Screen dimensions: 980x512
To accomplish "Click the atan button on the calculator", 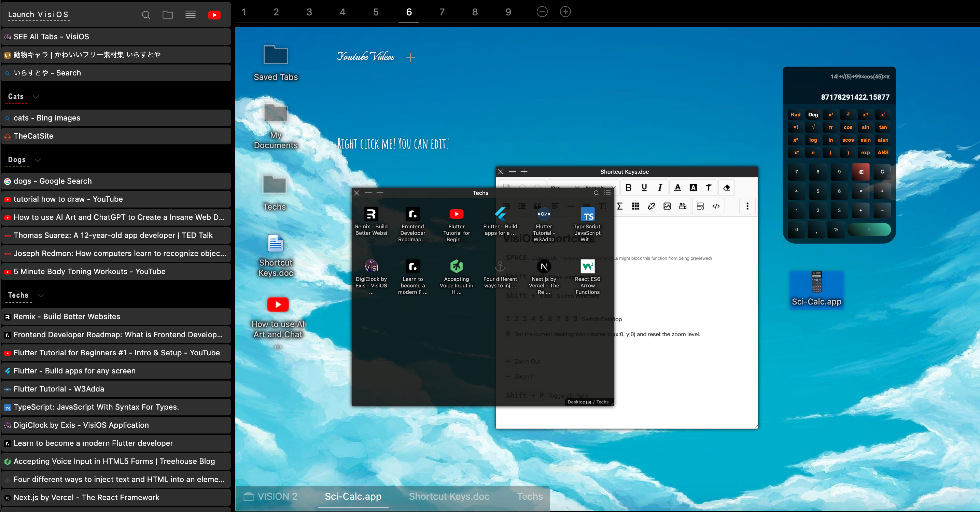I will [883, 140].
